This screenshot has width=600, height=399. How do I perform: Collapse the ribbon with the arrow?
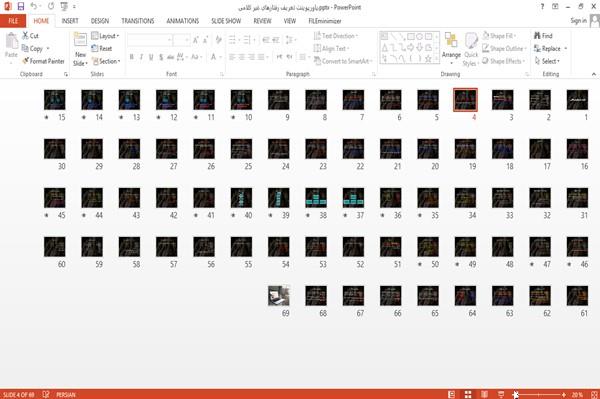(x=594, y=74)
